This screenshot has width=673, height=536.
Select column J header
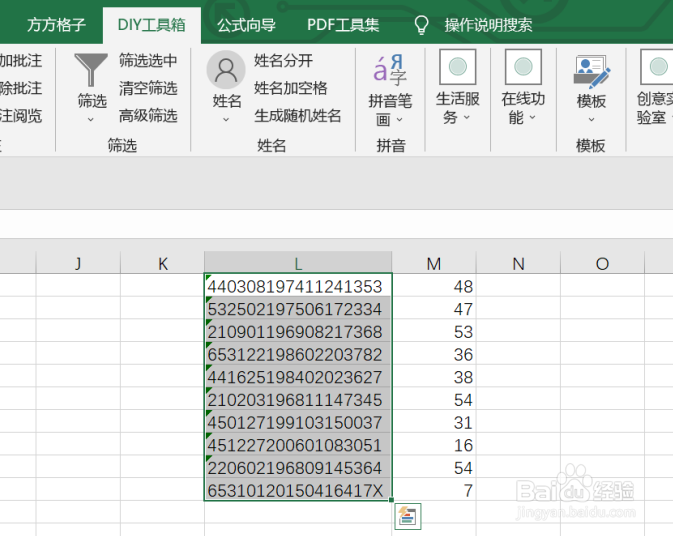click(x=78, y=263)
